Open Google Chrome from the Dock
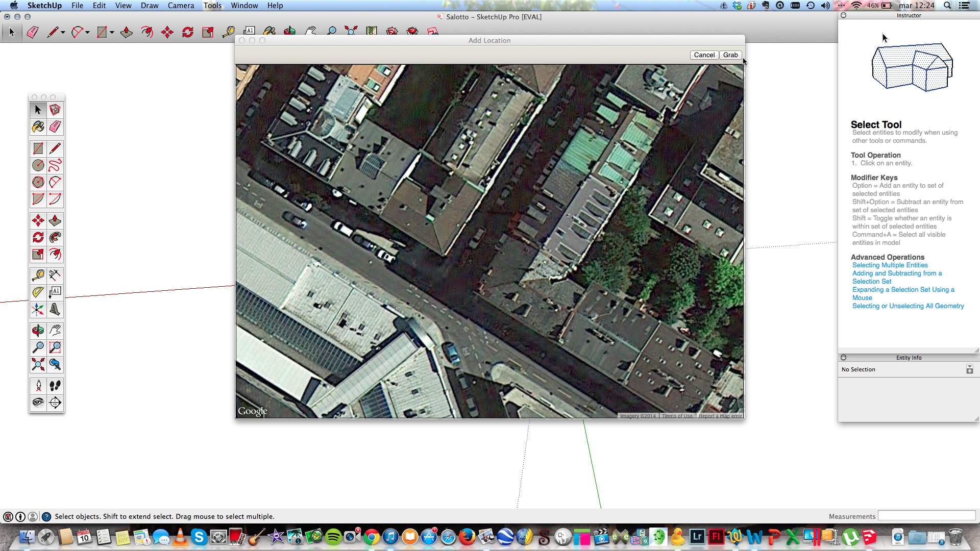Viewport: 980px width, 551px height. (371, 537)
